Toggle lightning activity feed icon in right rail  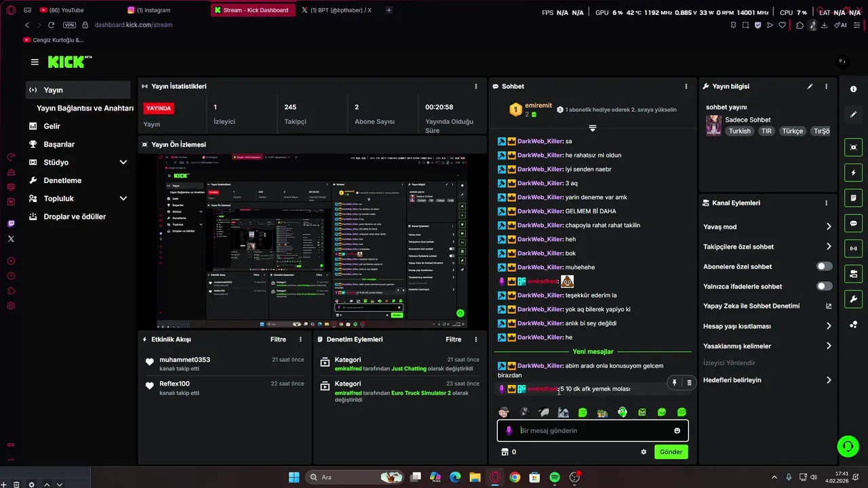coord(853,172)
